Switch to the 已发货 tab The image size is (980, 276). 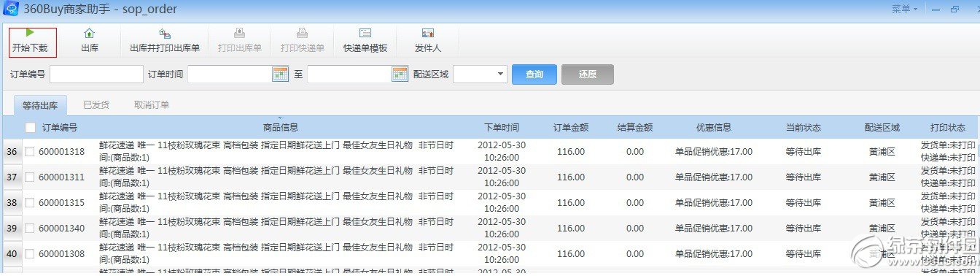pyautogui.click(x=96, y=105)
